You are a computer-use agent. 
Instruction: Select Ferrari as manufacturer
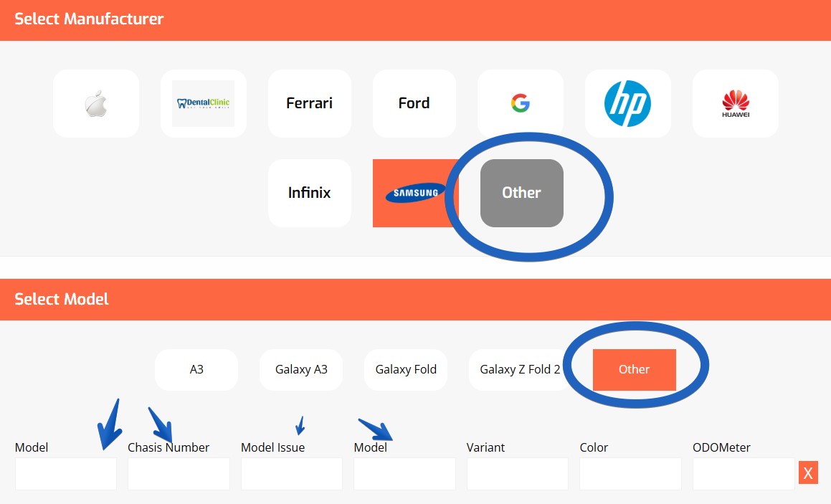pos(310,103)
